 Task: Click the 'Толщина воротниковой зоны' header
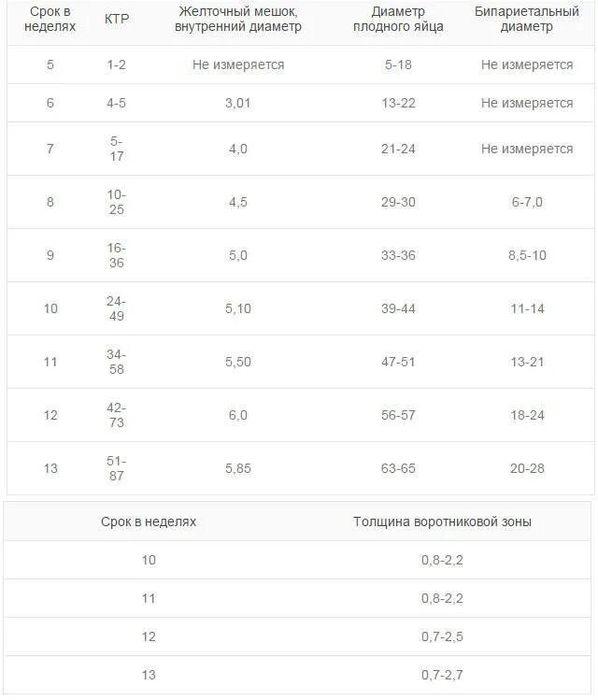coord(442,521)
